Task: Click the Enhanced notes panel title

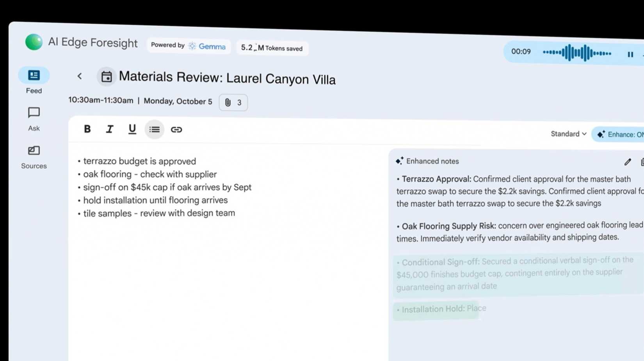Action: [x=432, y=161]
